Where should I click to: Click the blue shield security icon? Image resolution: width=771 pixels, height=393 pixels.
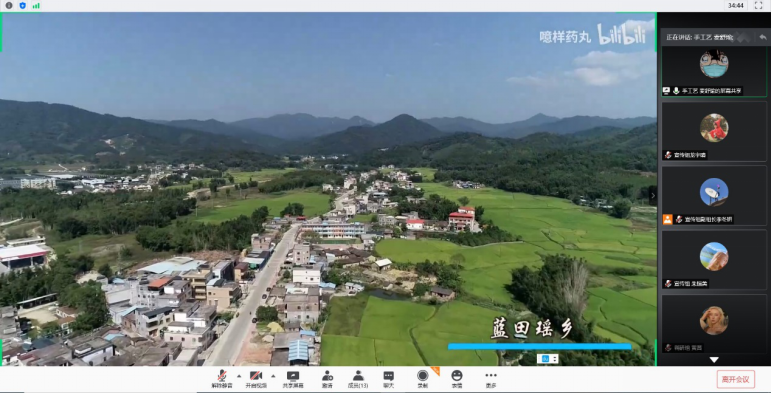click(22, 5)
